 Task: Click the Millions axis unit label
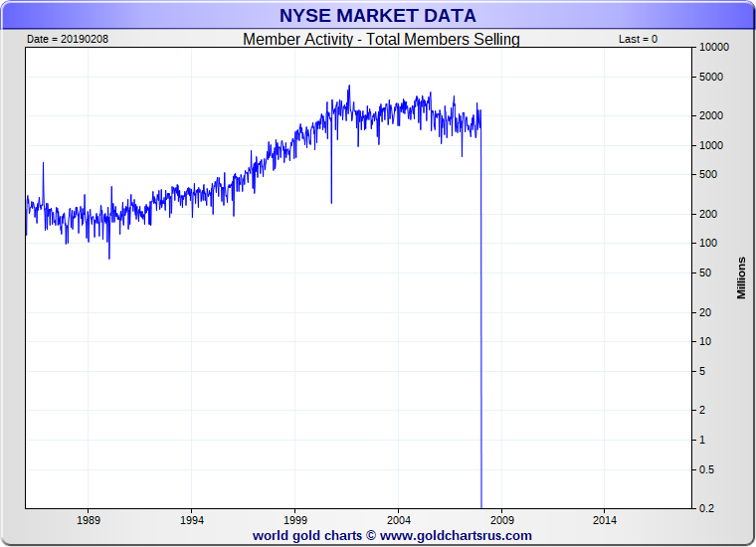(741, 278)
